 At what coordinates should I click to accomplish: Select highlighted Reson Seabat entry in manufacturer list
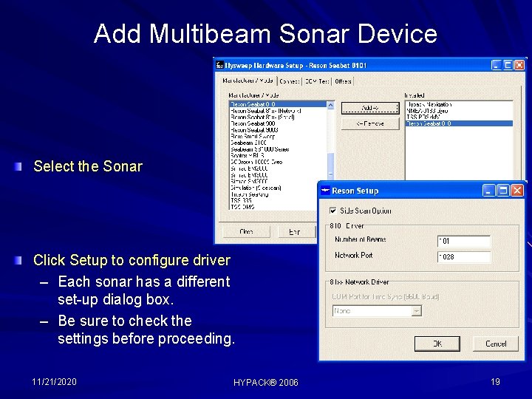(x=279, y=104)
